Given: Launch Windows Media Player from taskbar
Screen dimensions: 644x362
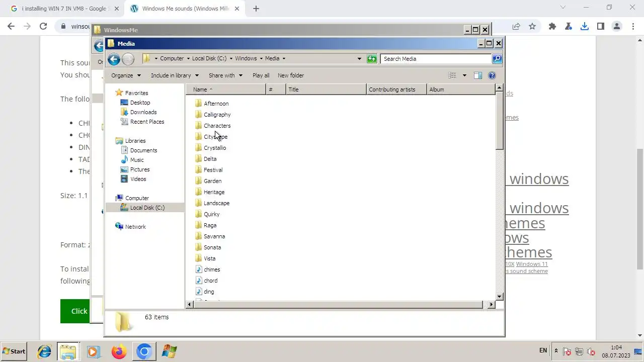Looking at the screenshot, I should [93, 351].
